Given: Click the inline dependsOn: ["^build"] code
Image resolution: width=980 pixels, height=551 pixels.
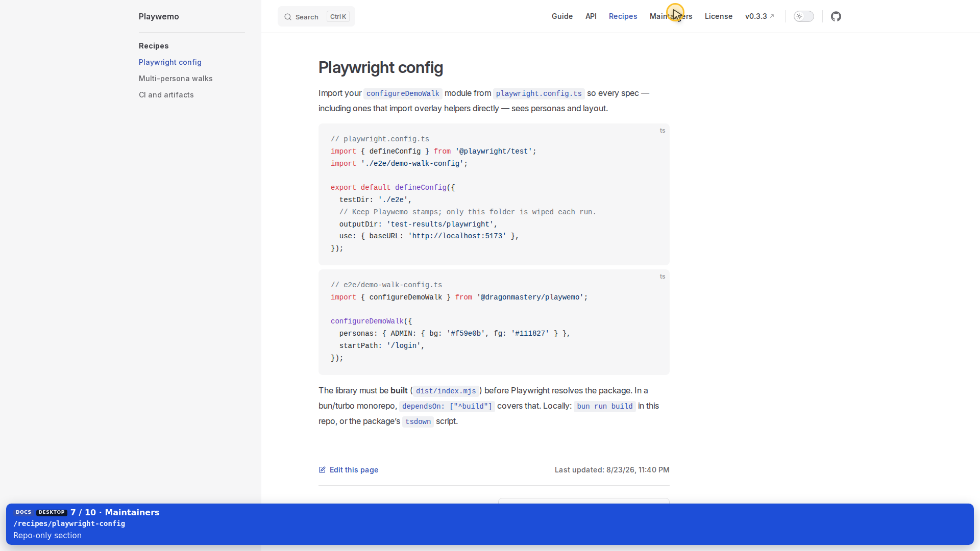Looking at the screenshot, I should click(x=447, y=406).
